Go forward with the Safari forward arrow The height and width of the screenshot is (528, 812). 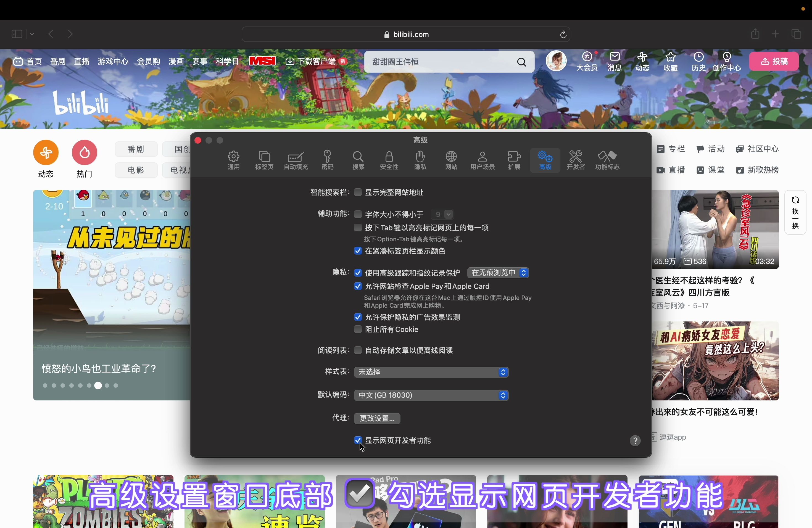click(x=70, y=34)
